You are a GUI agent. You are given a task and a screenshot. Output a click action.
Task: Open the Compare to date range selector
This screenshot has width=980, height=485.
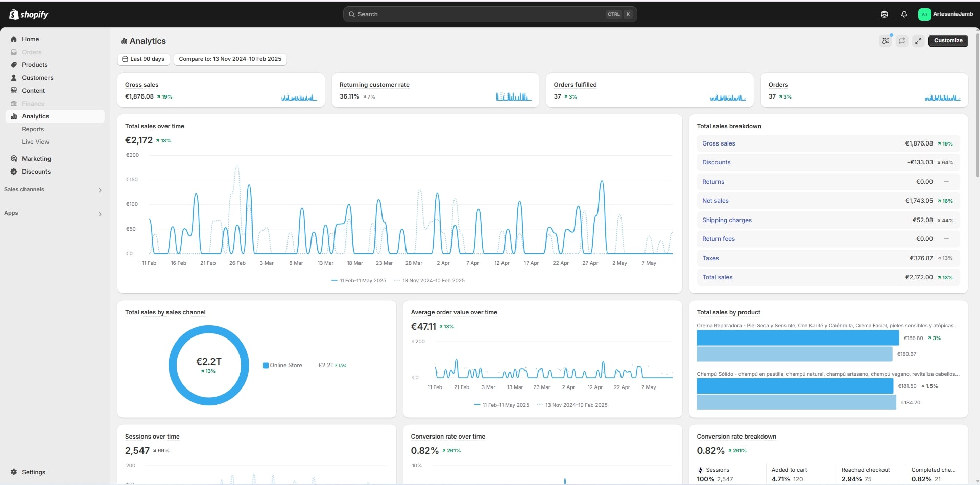click(230, 59)
